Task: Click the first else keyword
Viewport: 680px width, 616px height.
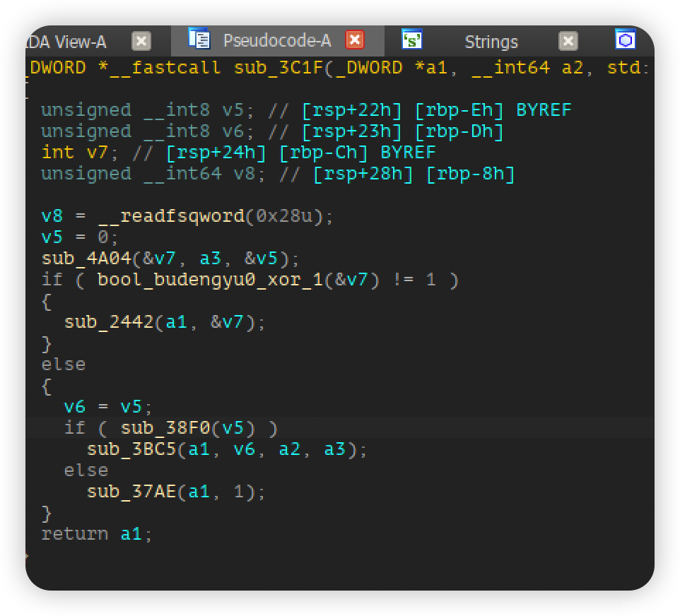Action: (64, 365)
